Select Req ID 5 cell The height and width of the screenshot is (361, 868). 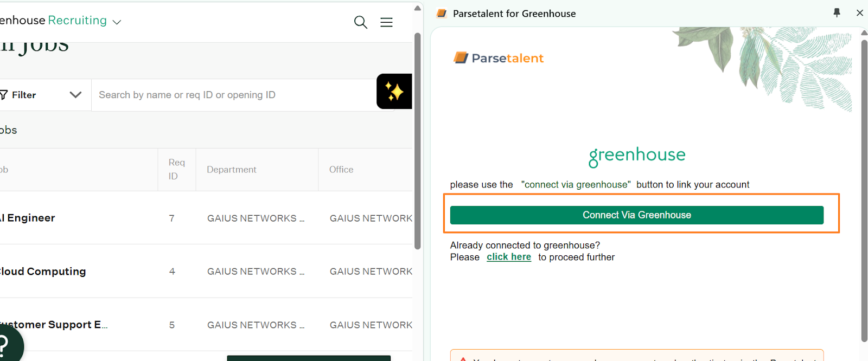coord(172,325)
